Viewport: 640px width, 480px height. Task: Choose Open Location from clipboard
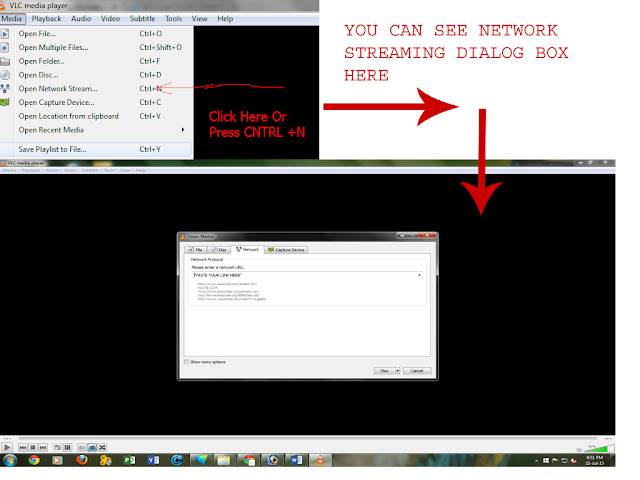tap(96, 116)
